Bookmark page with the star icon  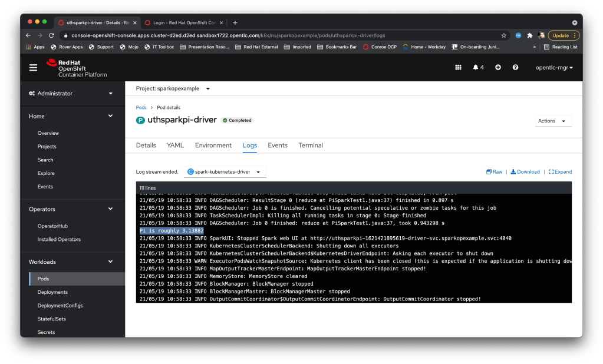pyautogui.click(x=504, y=35)
